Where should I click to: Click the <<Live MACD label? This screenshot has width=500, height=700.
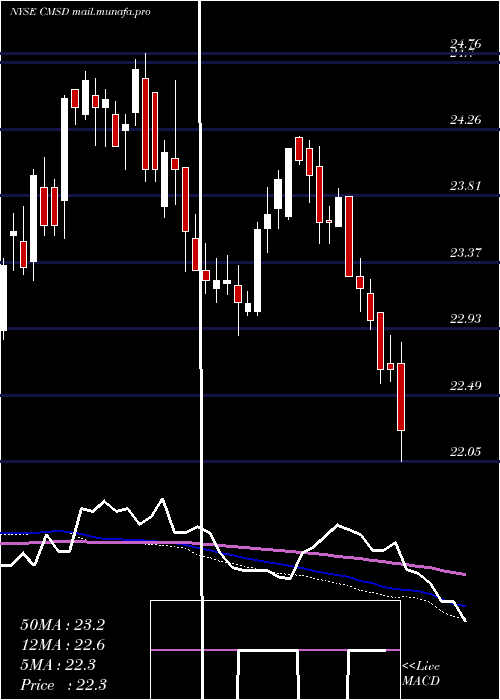click(421, 673)
